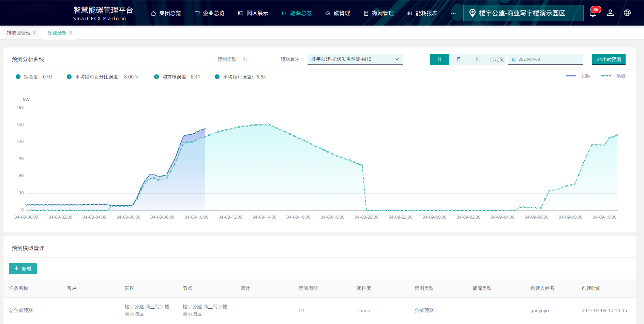Screen dimensions: 644x324
Task: Select the 月 period option
Action: click(459, 59)
